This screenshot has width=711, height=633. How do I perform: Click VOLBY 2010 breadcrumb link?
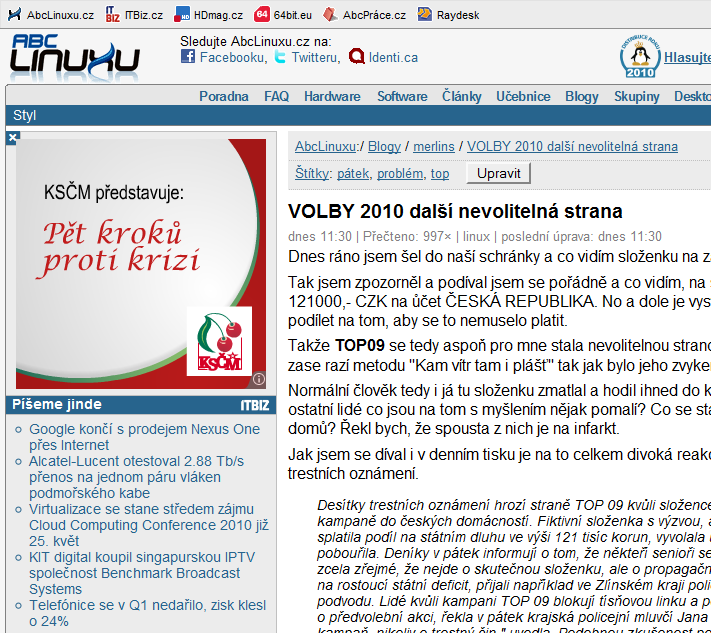(572, 146)
